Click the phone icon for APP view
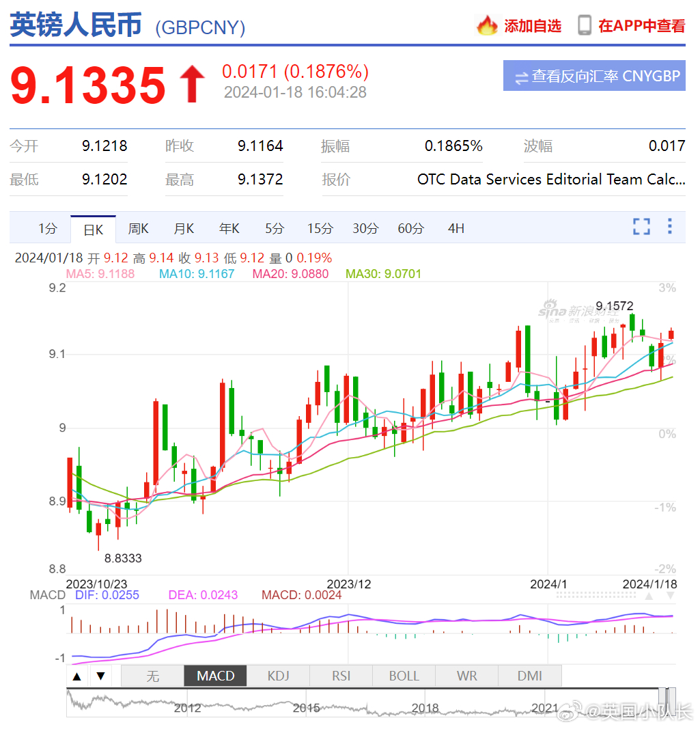Screen dimensions: 700x729 (x=585, y=25)
